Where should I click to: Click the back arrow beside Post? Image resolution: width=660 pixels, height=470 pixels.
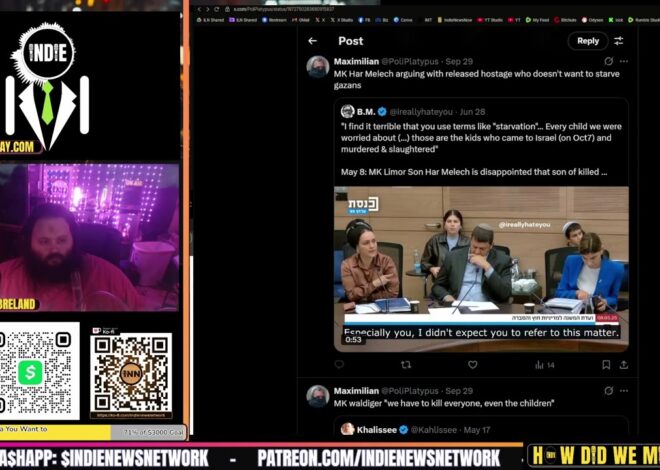tap(313, 41)
